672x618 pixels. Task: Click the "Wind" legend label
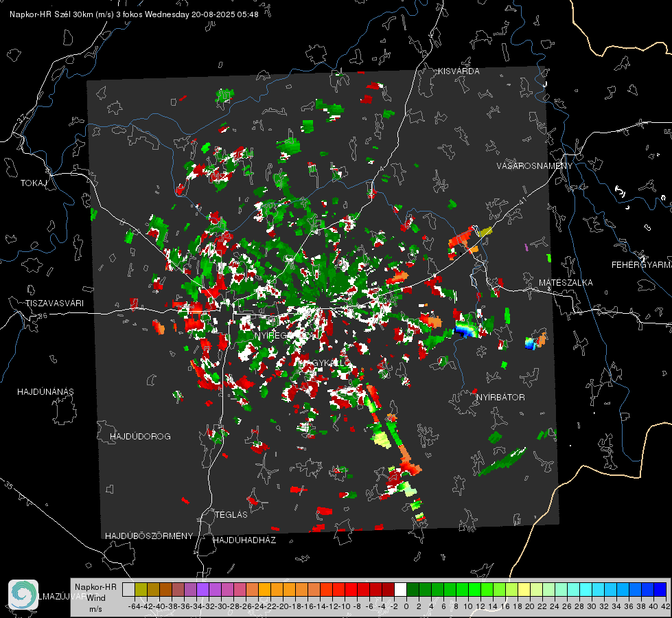(96, 598)
